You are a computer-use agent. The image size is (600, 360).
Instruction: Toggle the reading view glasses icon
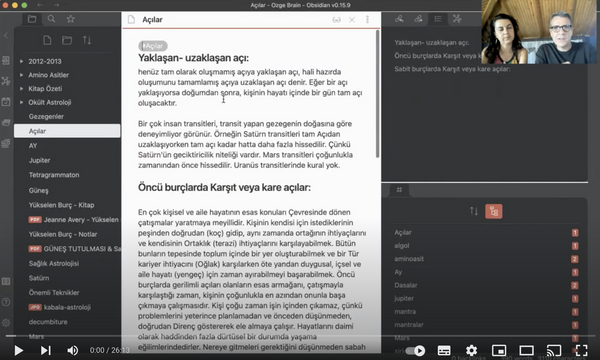pyautogui.click(x=336, y=20)
